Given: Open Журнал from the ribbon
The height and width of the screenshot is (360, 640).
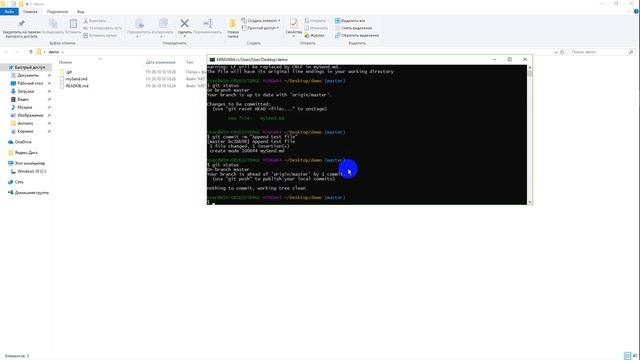Looking at the screenshot, I should pyautogui.click(x=314, y=36).
